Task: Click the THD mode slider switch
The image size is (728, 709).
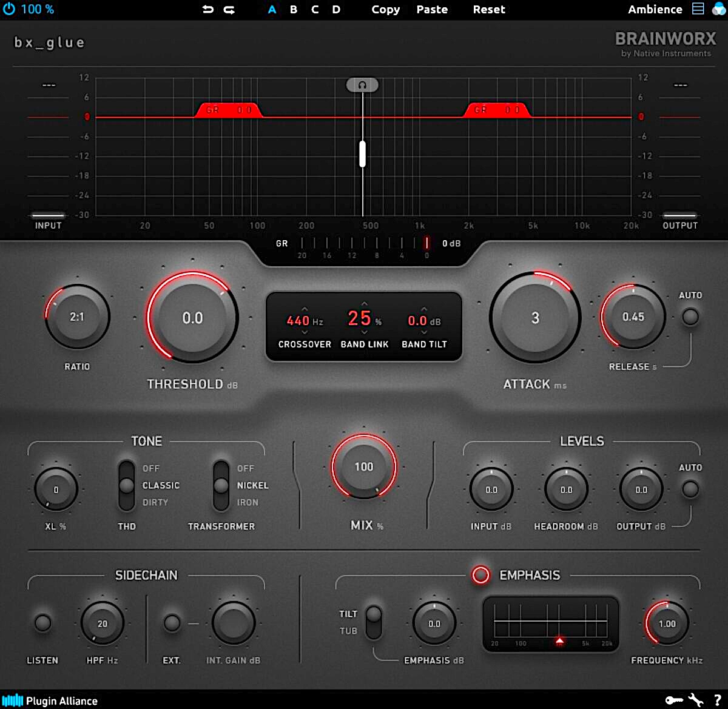Action: [126, 485]
